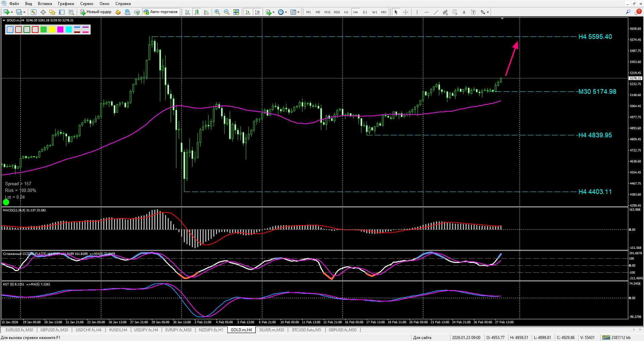The height and width of the screenshot is (341, 644).
Task: Expand the profiles dropdown arrow
Action: (x=24, y=12)
